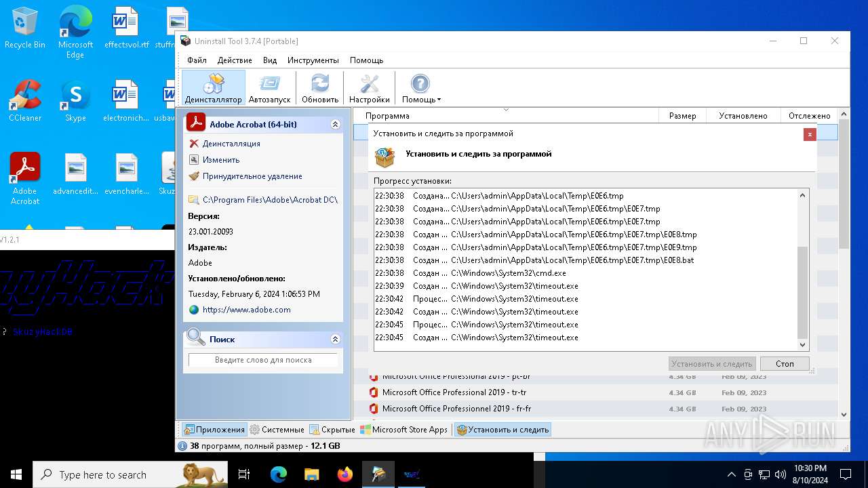Open Skype desktop shortcut

coord(75,102)
